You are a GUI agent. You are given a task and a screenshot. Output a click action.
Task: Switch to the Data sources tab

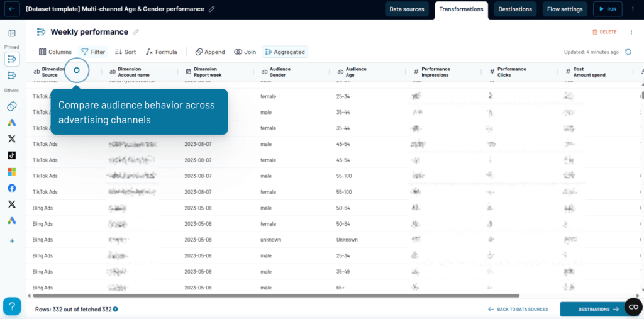407,9
